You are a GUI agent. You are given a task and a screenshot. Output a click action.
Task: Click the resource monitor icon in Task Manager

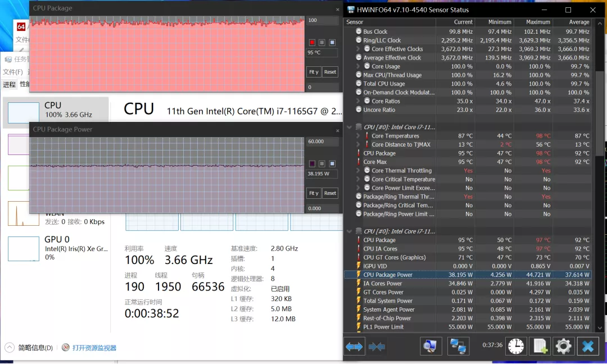[x=66, y=347]
